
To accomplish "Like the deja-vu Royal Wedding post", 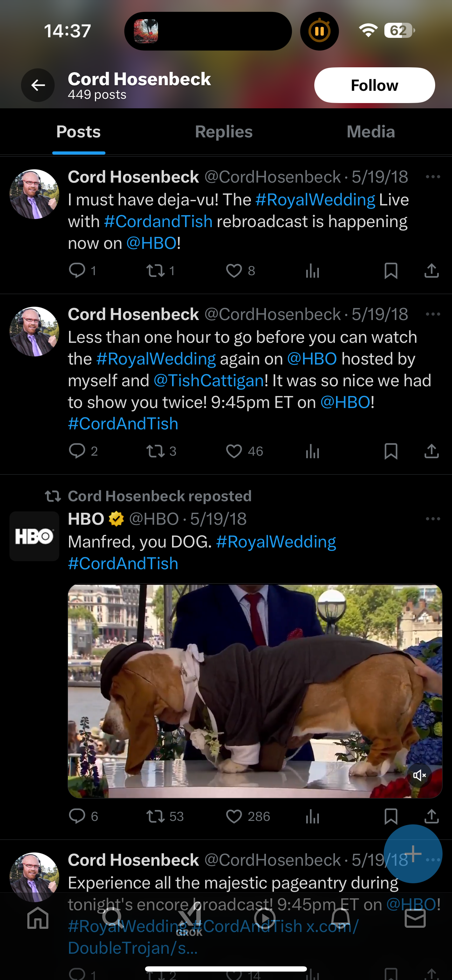I will pos(234,271).
